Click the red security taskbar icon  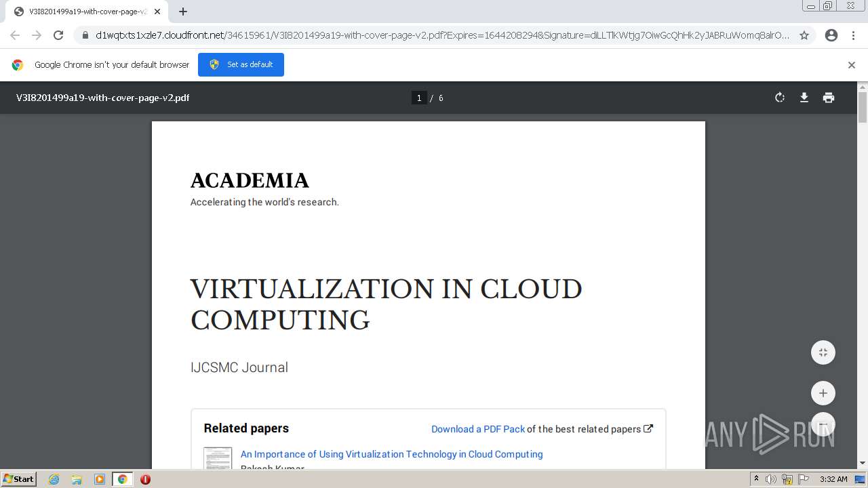click(145, 479)
